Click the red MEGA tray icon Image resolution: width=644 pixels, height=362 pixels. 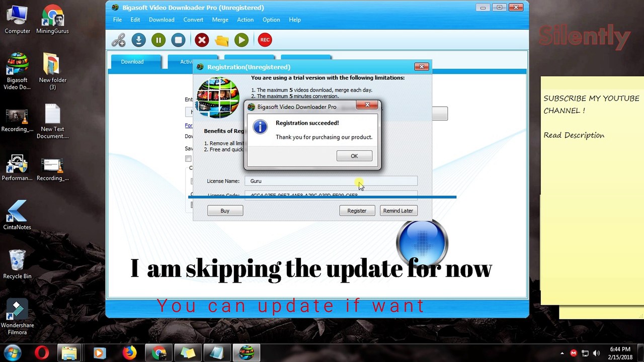click(574, 353)
